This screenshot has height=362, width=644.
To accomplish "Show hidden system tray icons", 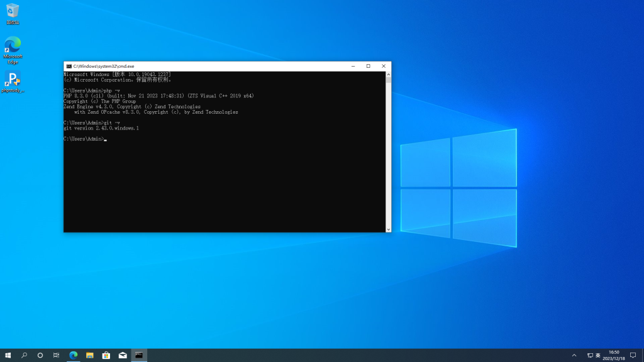I will coord(574,356).
